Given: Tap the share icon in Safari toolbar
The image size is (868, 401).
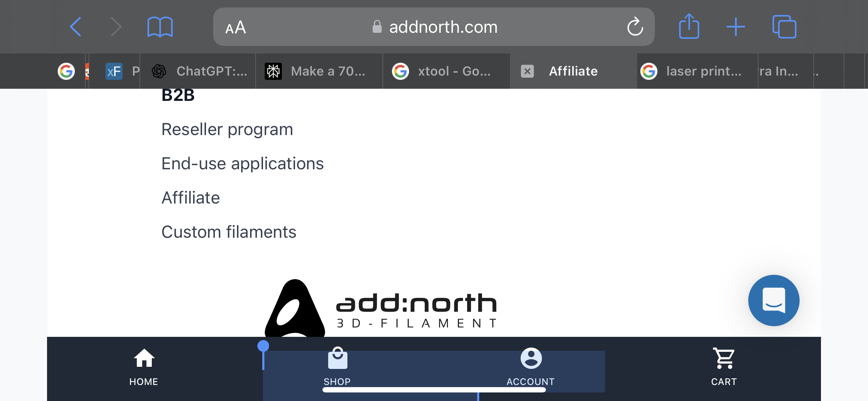Looking at the screenshot, I should [x=689, y=26].
